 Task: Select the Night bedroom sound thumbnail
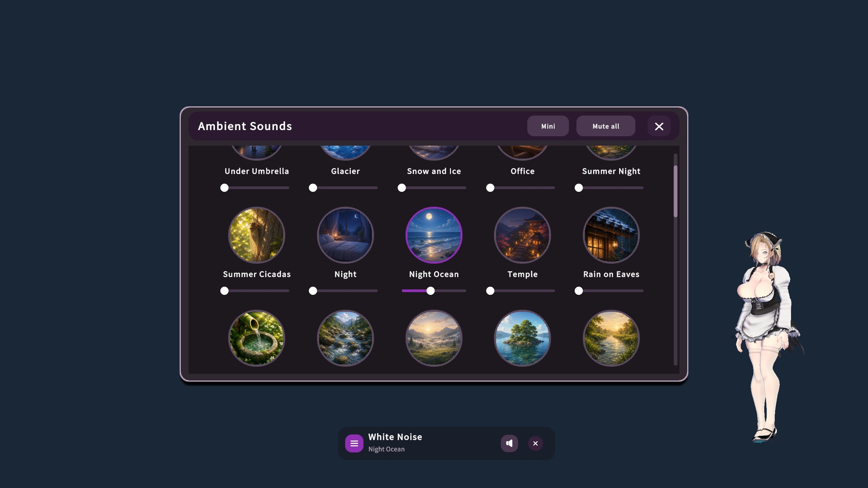pyautogui.click(x=345, y=235)
